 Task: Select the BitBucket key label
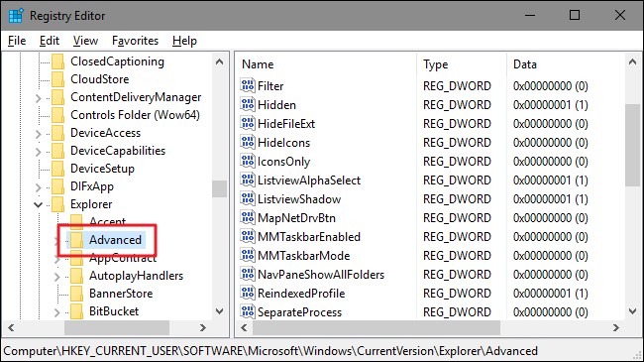[114, 311]
